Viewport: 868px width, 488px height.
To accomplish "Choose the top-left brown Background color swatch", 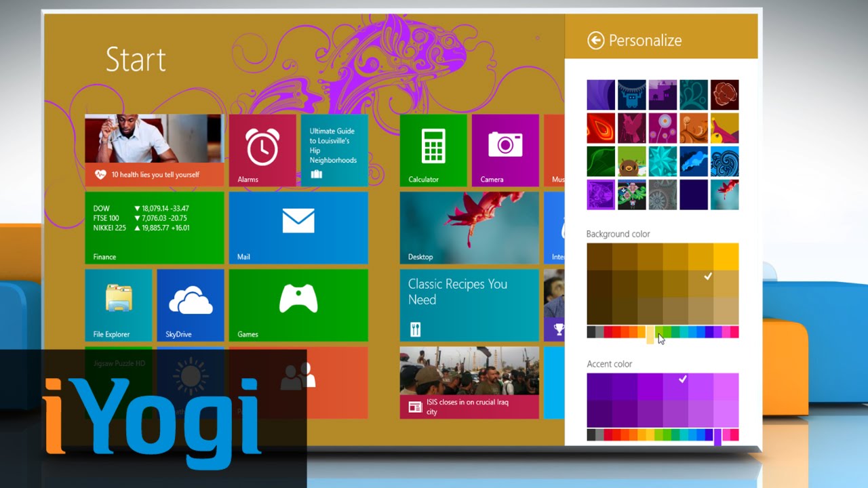I will 599,257.
